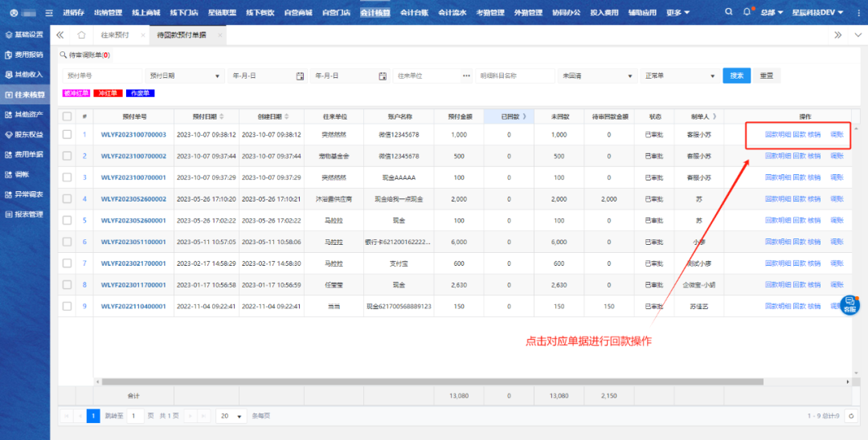Viewport: 868px width, 440px height.
Task: Switch to the 往来预付 tab
Action: click(116, 35)
